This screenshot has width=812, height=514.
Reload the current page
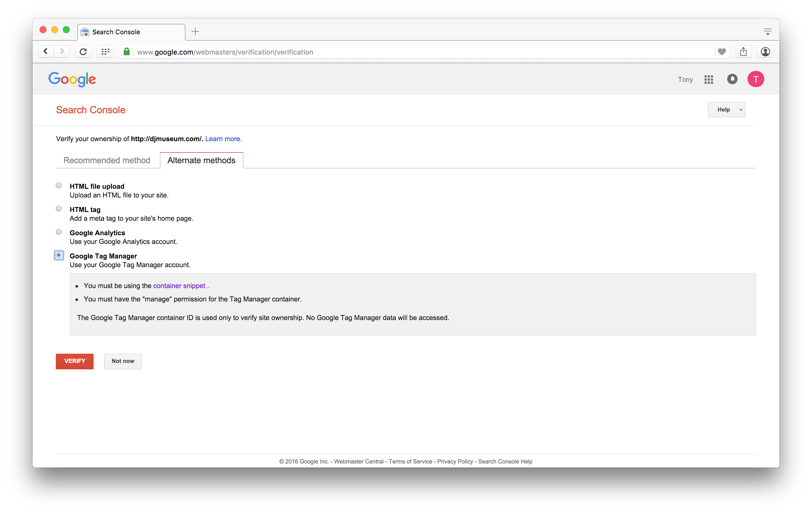[83, 52]
